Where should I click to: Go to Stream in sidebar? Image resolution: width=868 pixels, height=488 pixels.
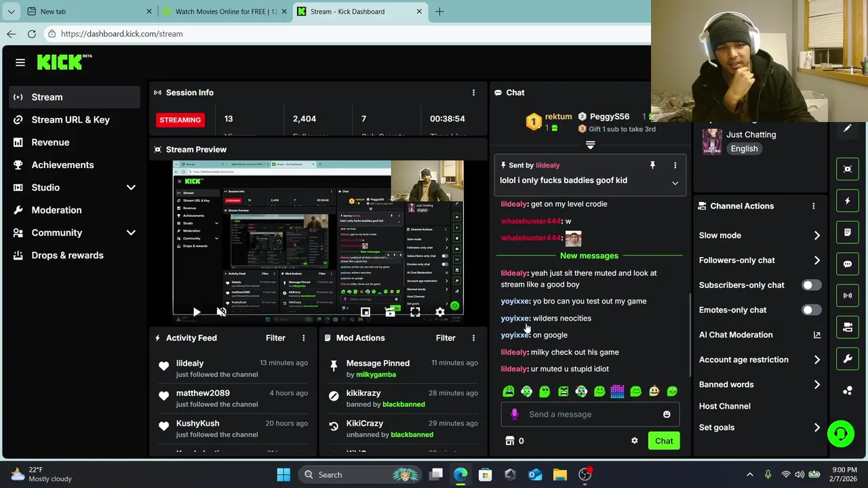pos(75,97)
